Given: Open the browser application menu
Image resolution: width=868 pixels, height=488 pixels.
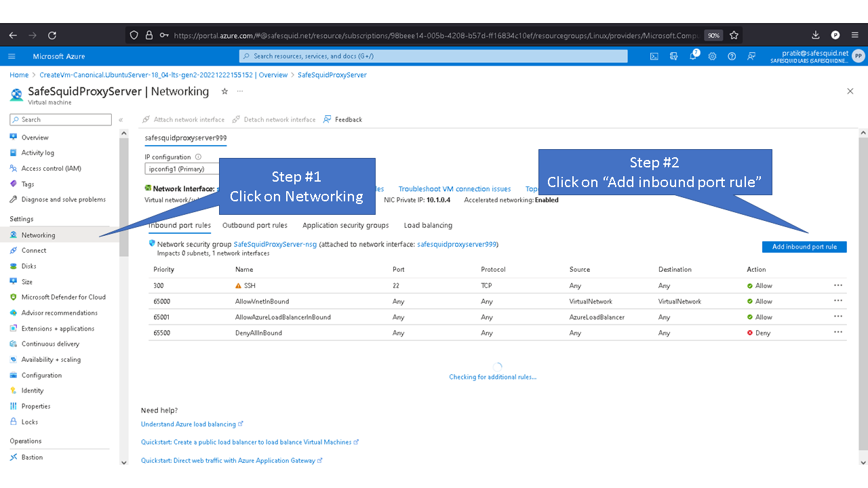Looking at the screenshot, I should coord(855,35).
